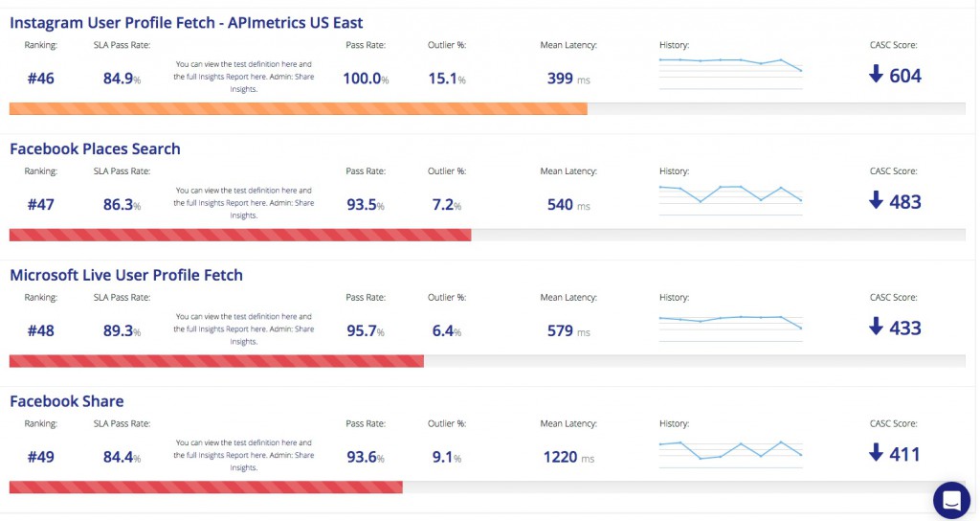The image size is (980, 521).
Task: View the Instagram history sparkline chart
Action: (x=730, y=73)
